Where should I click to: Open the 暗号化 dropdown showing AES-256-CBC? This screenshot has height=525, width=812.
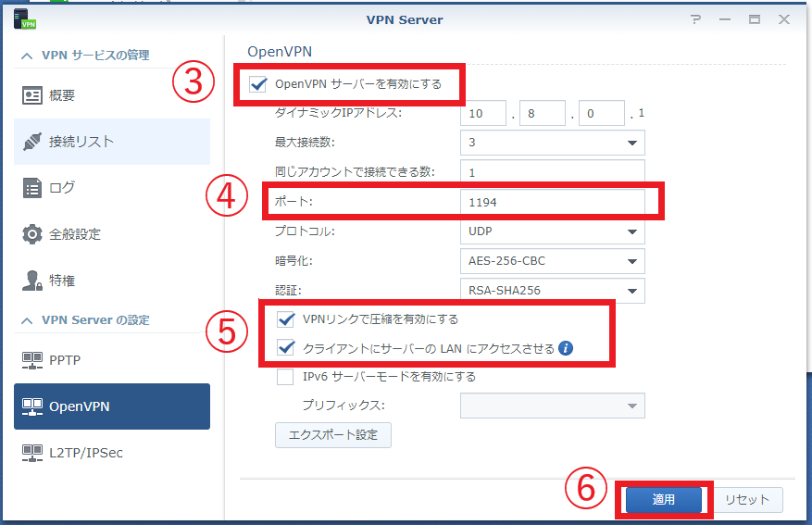click(553, 261)
